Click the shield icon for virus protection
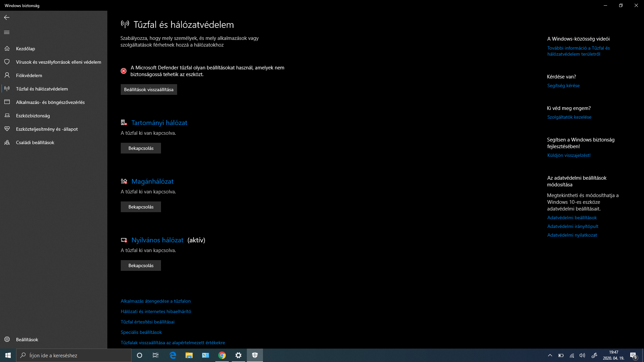644x362 pixels. (x=7, y=62)
